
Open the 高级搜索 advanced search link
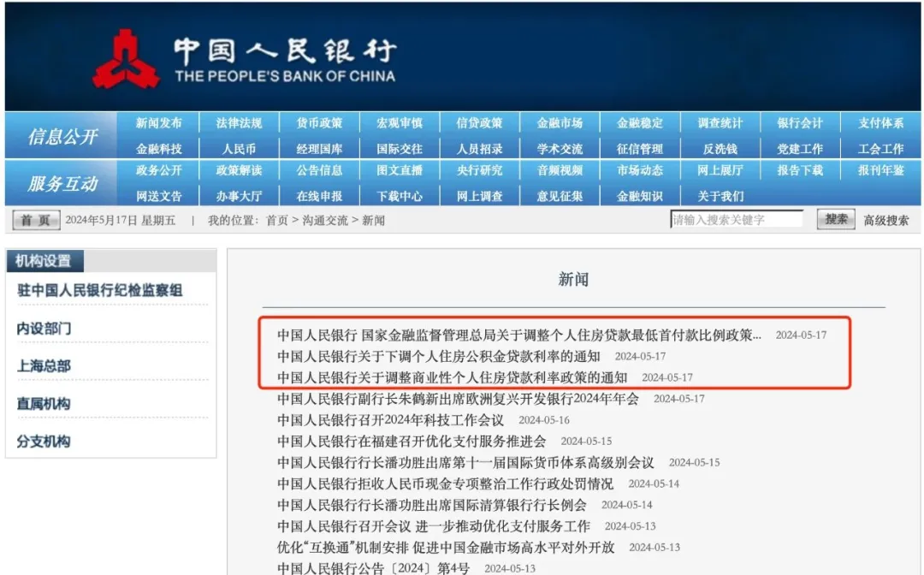click(885, 221)
